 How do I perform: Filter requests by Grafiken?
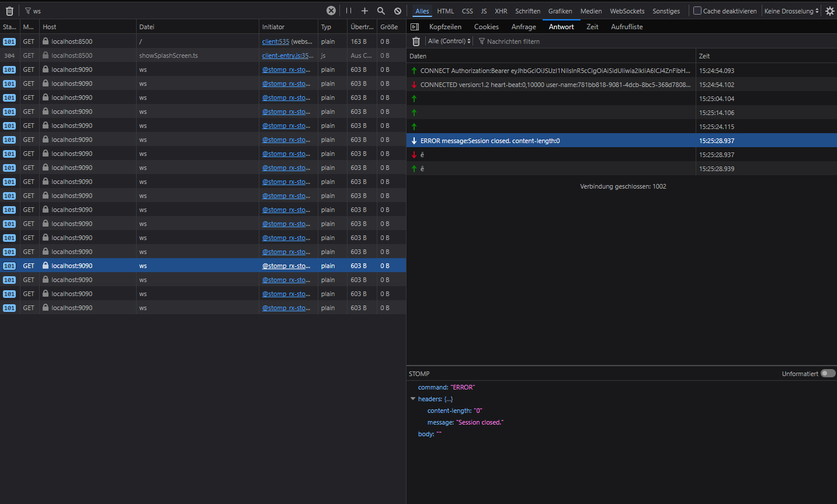click(560, 11)
